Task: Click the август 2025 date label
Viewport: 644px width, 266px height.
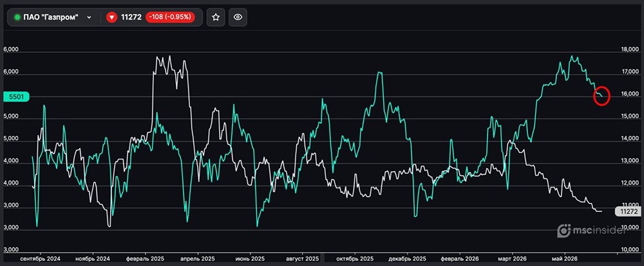Action: click(303, 259)
